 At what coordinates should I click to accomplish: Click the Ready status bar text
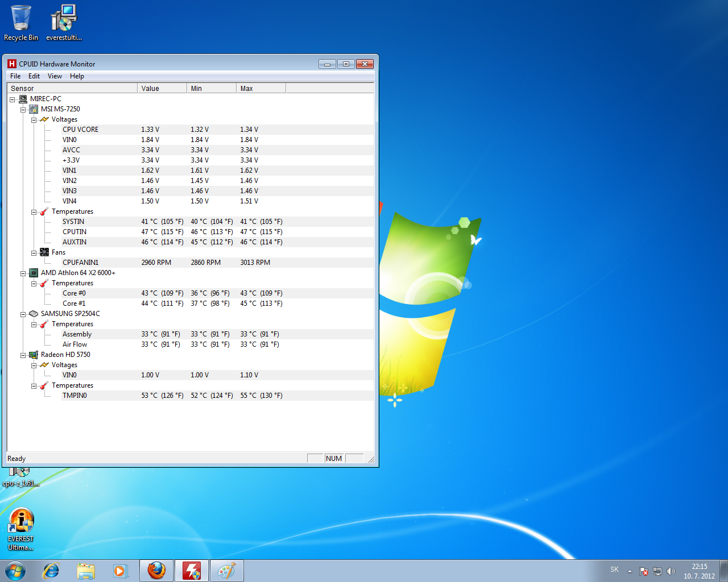coord(16,459)
